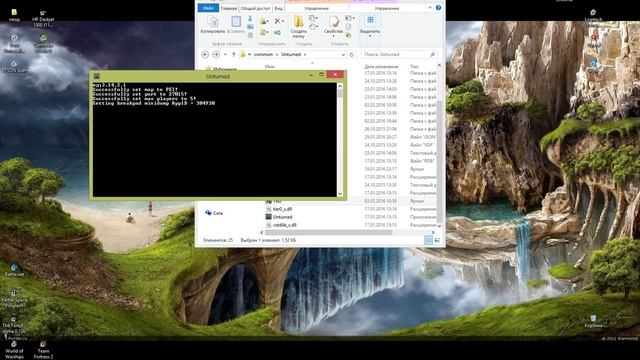This screenshot has height=360, width=640.
Task: Click the Move to folder icon in ribbon
Action: pyautogui.click(x=263, y=21)
